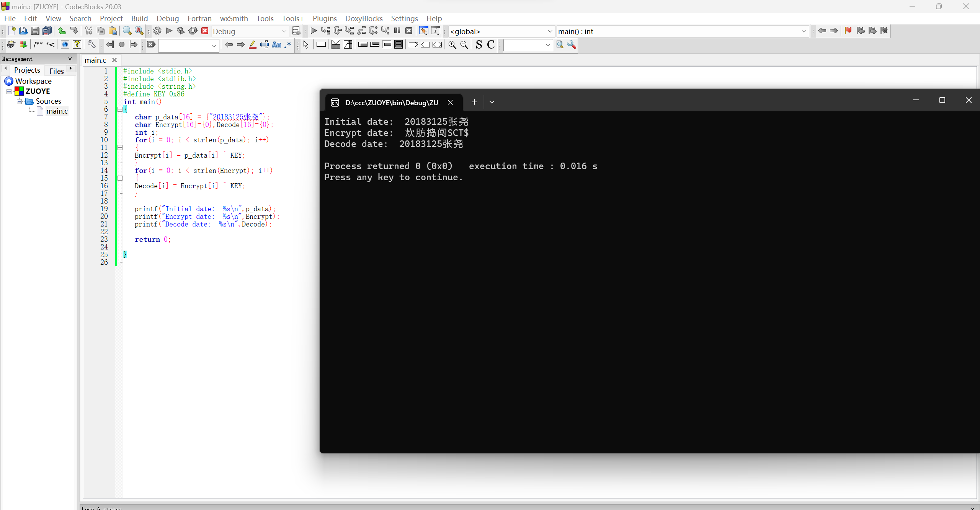Collapse fold marker at line 6
This screenshot has width=980, height=510.
120,109
